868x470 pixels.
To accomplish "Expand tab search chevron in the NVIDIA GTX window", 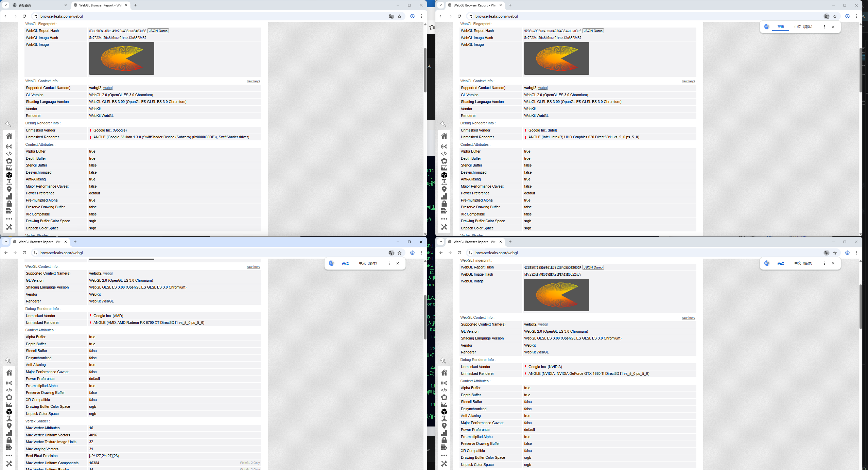I will point(441,242).
